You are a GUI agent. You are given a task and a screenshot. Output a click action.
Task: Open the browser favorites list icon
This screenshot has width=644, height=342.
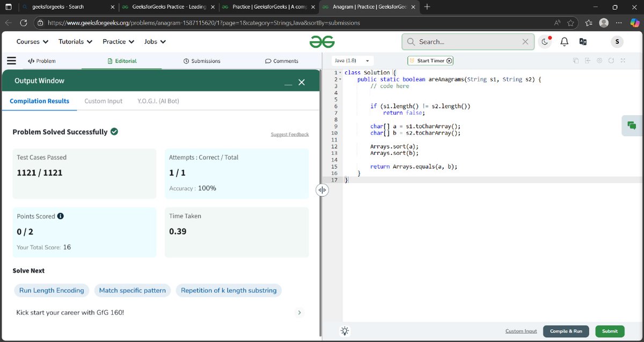tap(589, 23)
